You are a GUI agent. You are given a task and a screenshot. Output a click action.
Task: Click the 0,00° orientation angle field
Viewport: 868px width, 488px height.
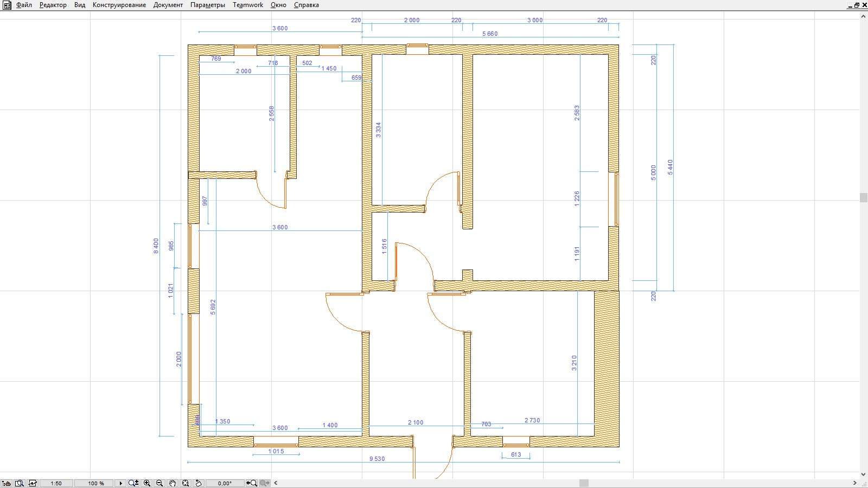click(x=225, y=483)
